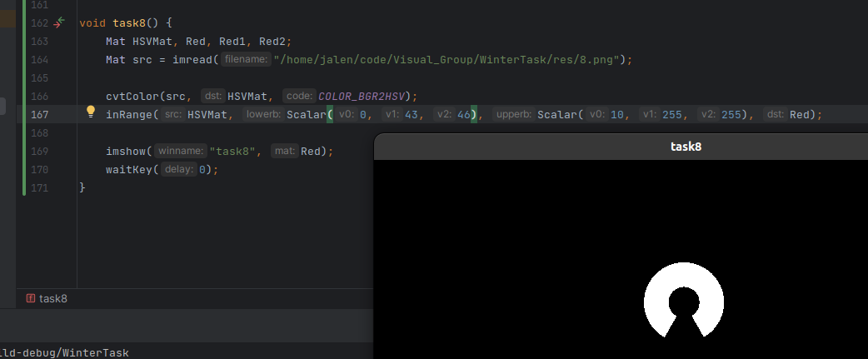
Task: Click the task8 image window title bar
Action: coord(621,147)
